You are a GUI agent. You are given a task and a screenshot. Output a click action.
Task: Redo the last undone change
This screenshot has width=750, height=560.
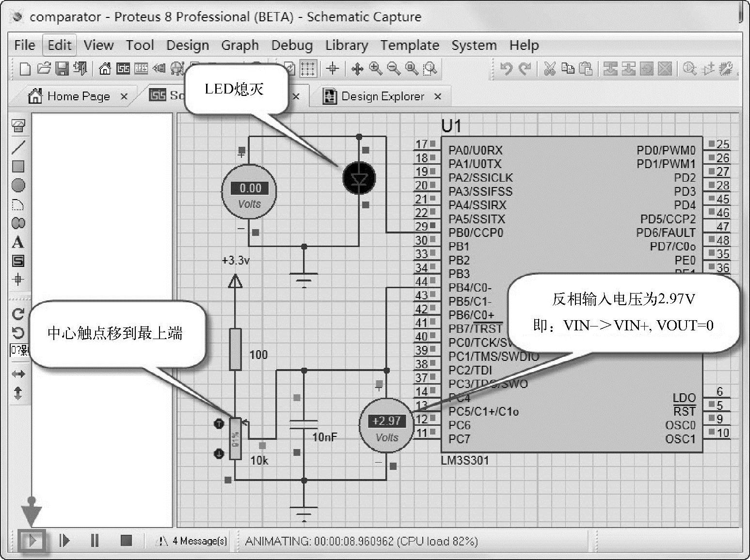[525, 69]
